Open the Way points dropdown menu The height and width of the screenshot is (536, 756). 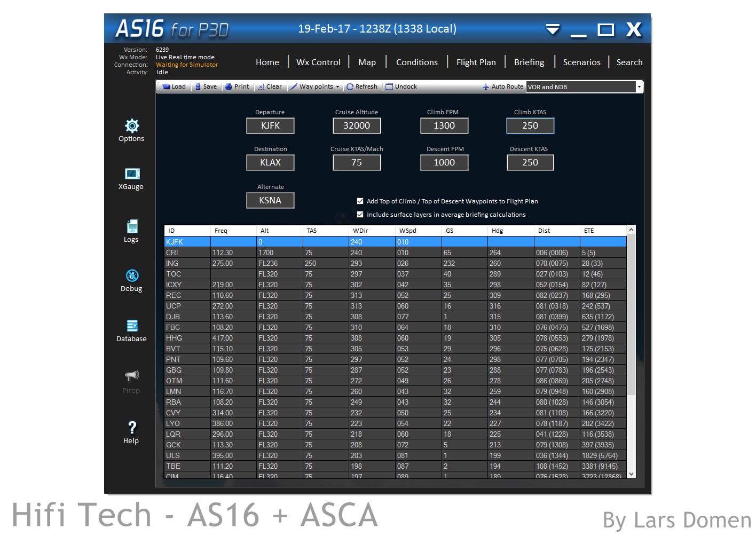315,86
